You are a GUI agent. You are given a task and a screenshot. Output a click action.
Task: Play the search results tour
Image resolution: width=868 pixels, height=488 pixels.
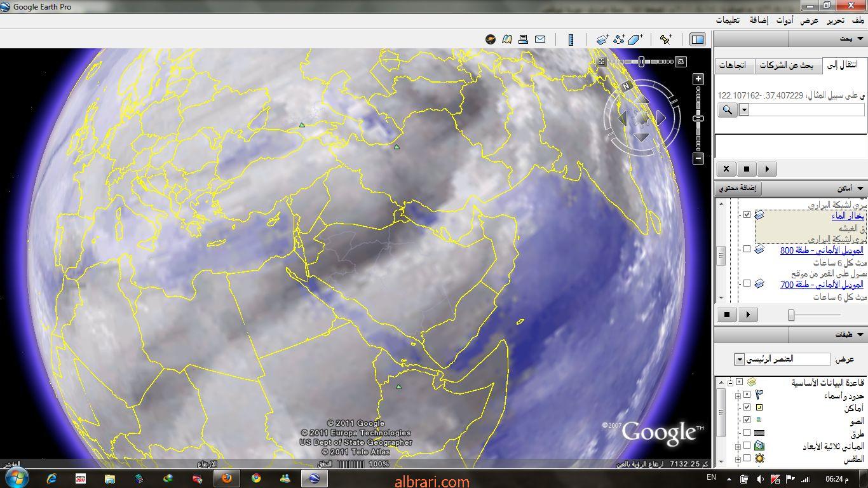point(767,169)
